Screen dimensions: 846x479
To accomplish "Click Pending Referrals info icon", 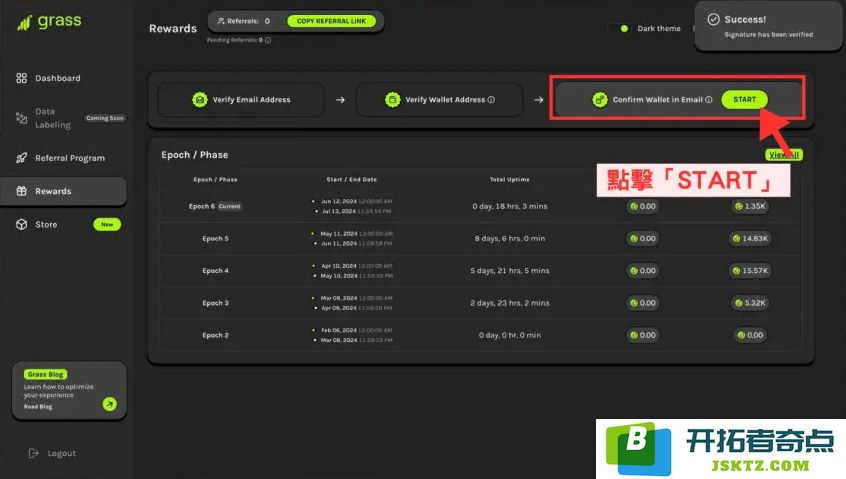I will [x=268, y=40].
